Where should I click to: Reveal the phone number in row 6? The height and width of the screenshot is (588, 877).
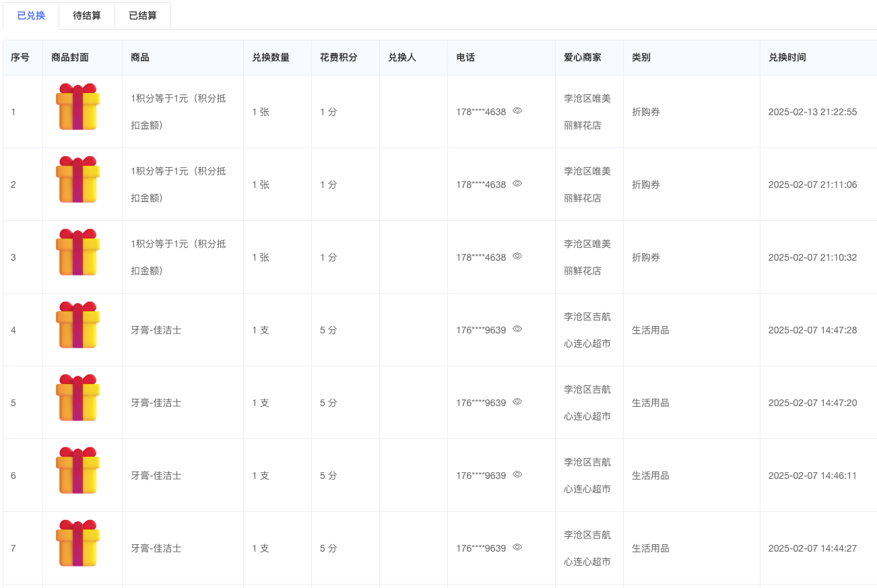tap(517, 475)
